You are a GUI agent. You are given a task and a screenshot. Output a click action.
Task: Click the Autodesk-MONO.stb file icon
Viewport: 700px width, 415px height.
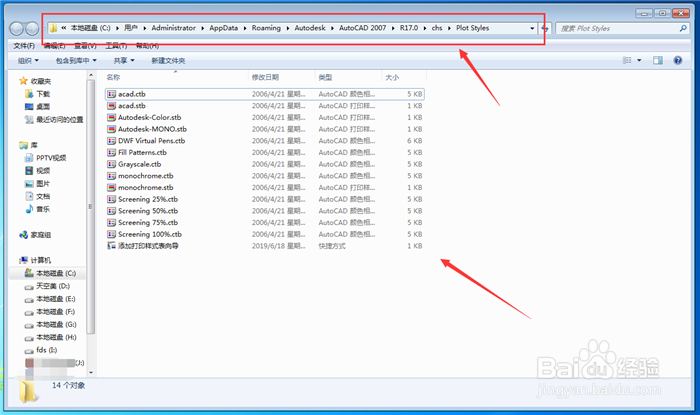112,129
